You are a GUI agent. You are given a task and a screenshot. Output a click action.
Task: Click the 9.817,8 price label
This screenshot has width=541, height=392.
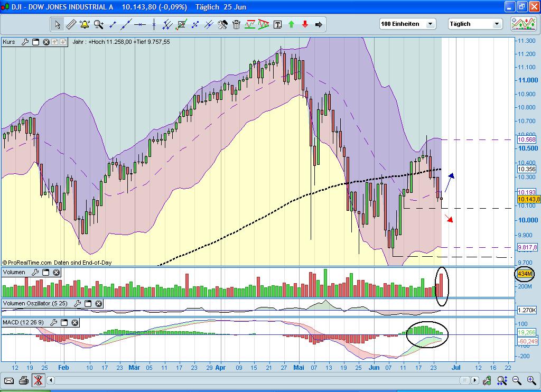528,247
